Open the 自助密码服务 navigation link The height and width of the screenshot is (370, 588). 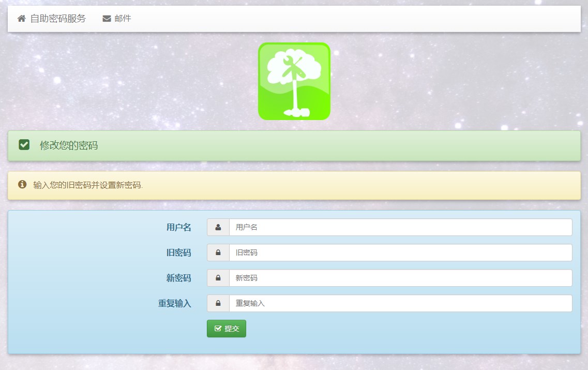pyautogui.click(x=57, y=19)
